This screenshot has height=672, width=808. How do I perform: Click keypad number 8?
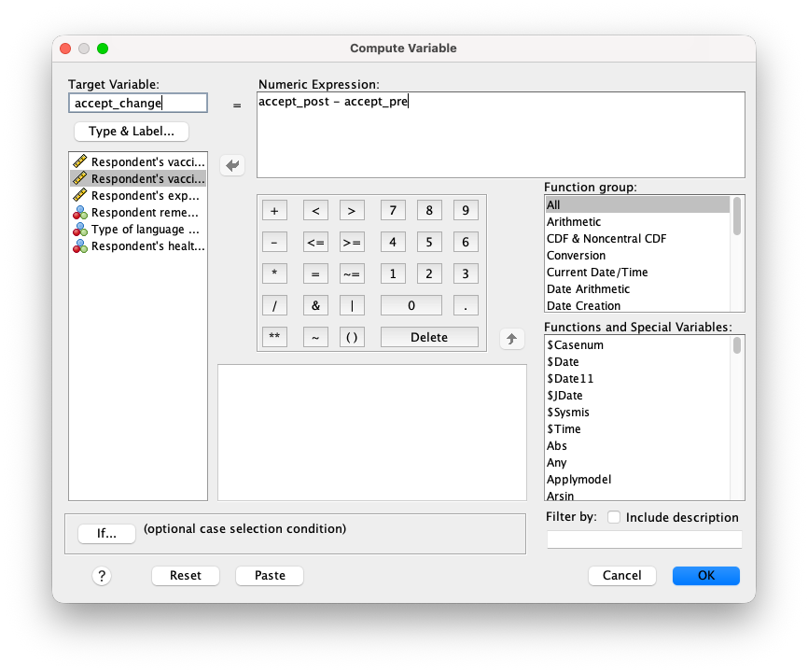click(429, 210)
